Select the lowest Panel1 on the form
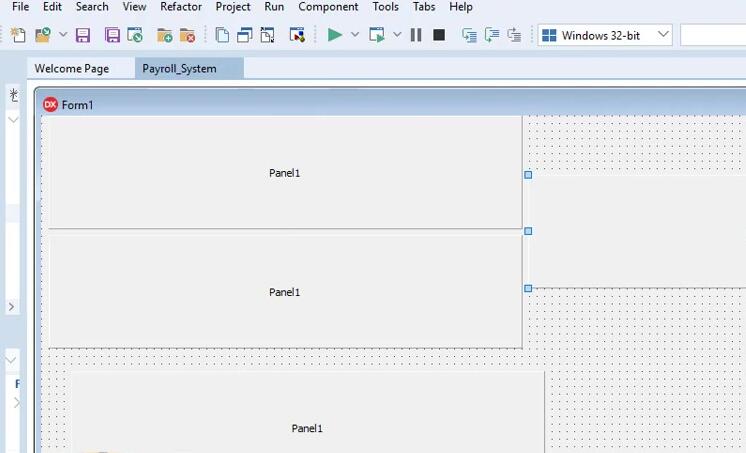This screenshot has width=746, height=453. click(307, 412)
